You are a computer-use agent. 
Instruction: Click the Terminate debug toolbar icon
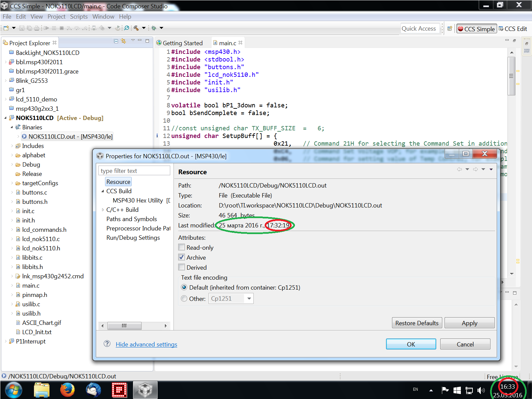(x=62, y=28)
